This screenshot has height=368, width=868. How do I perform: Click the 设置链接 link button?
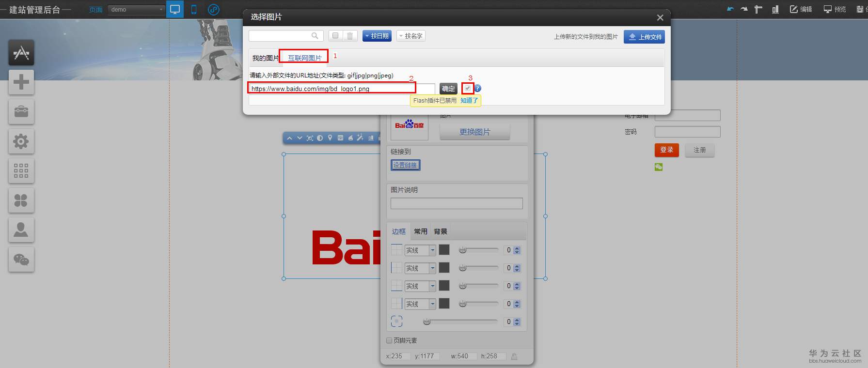click(x=405, y=165)
